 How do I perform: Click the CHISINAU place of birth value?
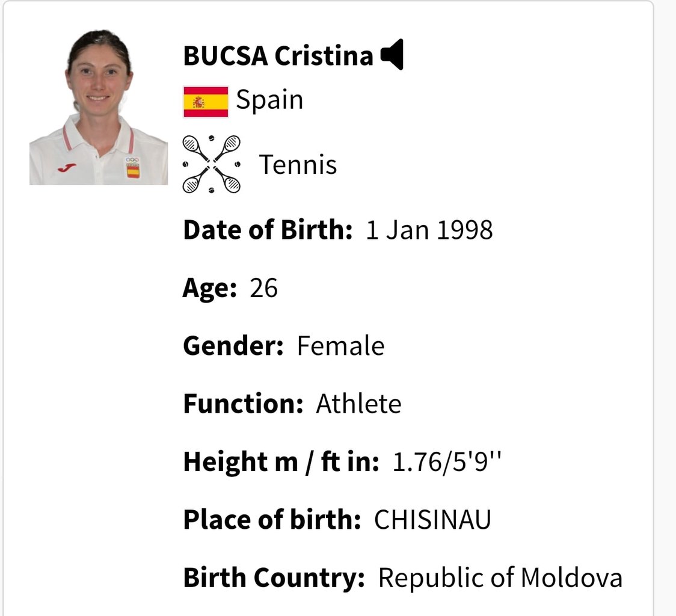[x=432, y=519]
